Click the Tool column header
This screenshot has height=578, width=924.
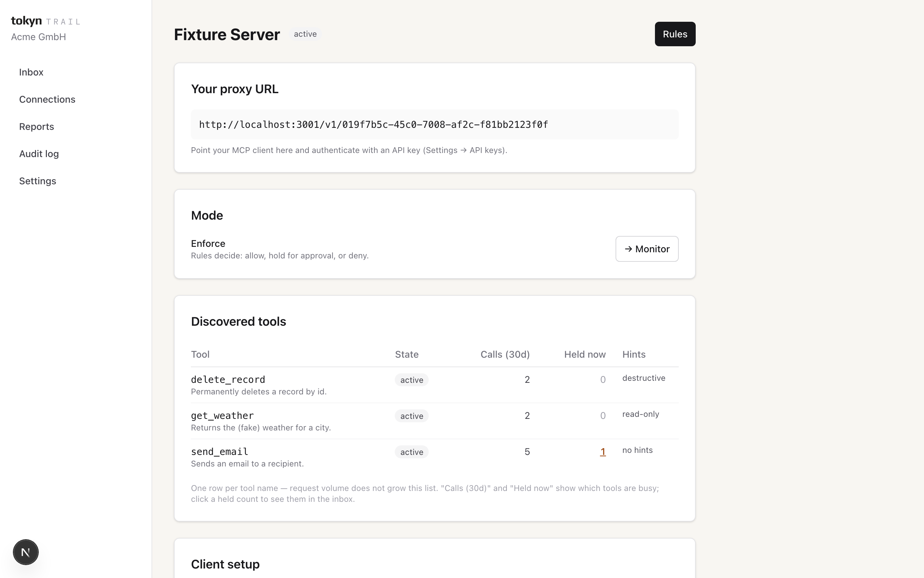pyautogui.click(x=200, y=354)
